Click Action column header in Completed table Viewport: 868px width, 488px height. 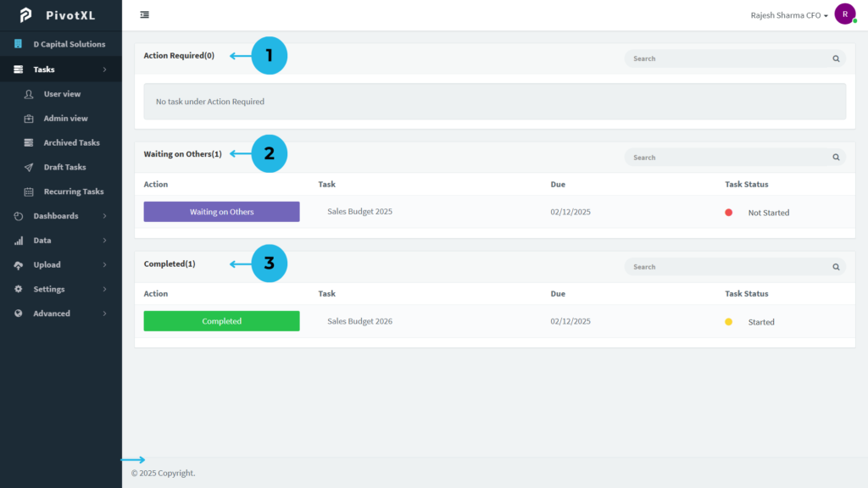(x=156, y=294)
